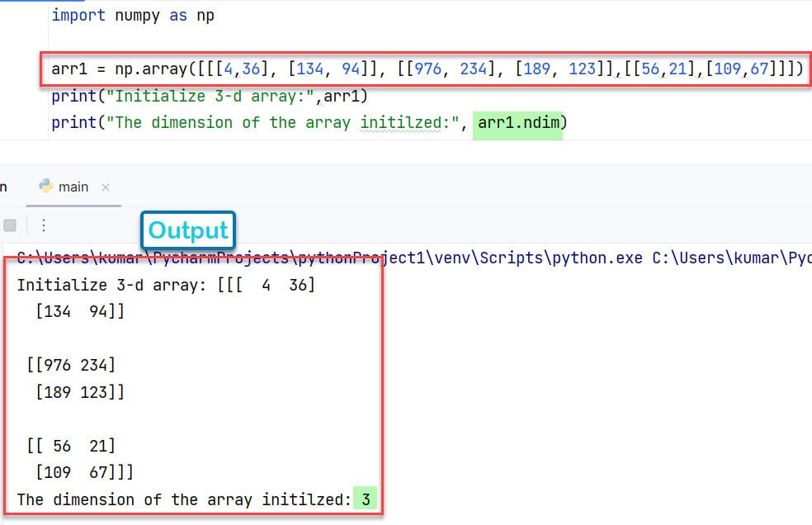Screen dimensions: 812x525
Task: Click the numpy import statement
Action: point(132,15)
